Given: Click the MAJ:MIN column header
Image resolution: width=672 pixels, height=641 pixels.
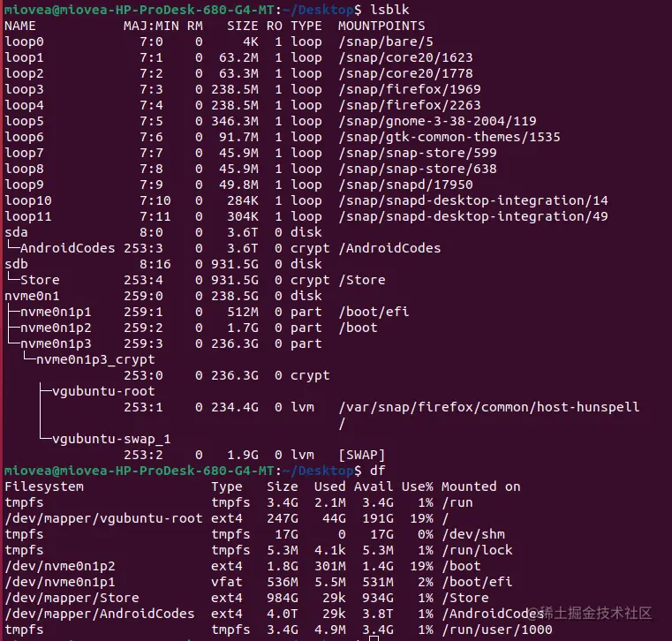Looking at the screenshot, I should pyautogui.click(x=151, y=26).
